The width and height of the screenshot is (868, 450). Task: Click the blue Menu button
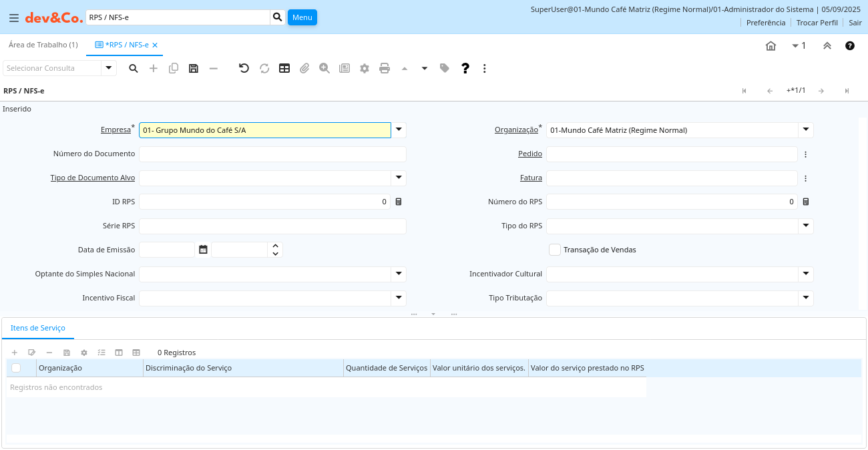(302, 17)
